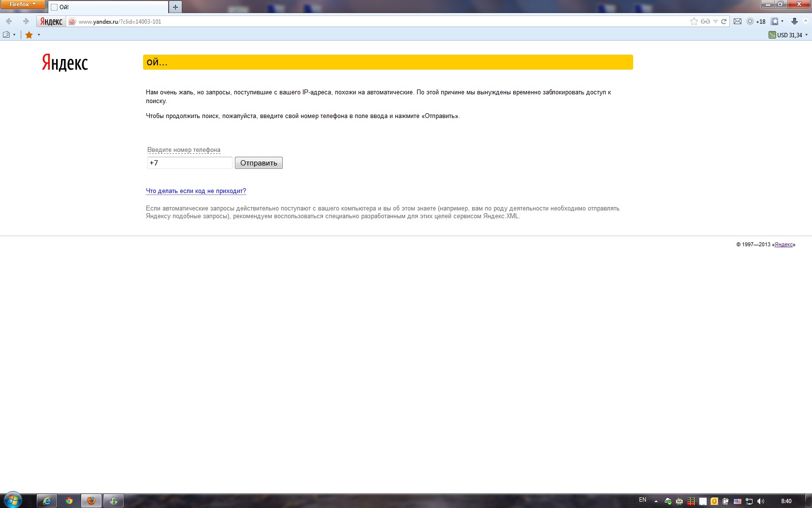
Task: Open Google Chrome from the taskbar
Action: (69, 501)
